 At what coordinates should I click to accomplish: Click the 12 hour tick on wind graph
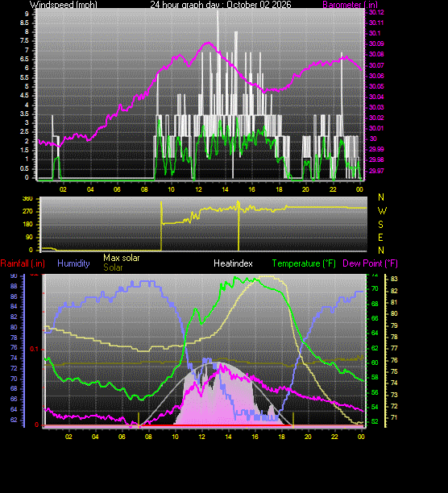(x=198, y=189)
